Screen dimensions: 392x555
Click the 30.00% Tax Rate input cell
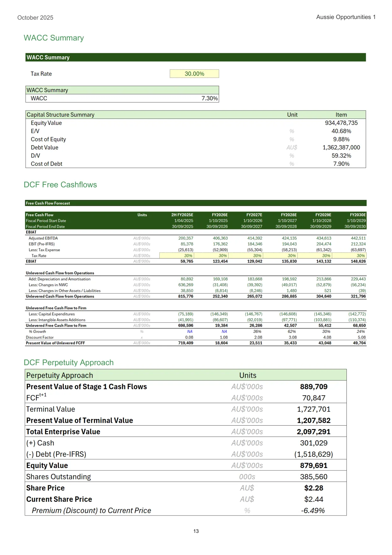click(194, 74)
